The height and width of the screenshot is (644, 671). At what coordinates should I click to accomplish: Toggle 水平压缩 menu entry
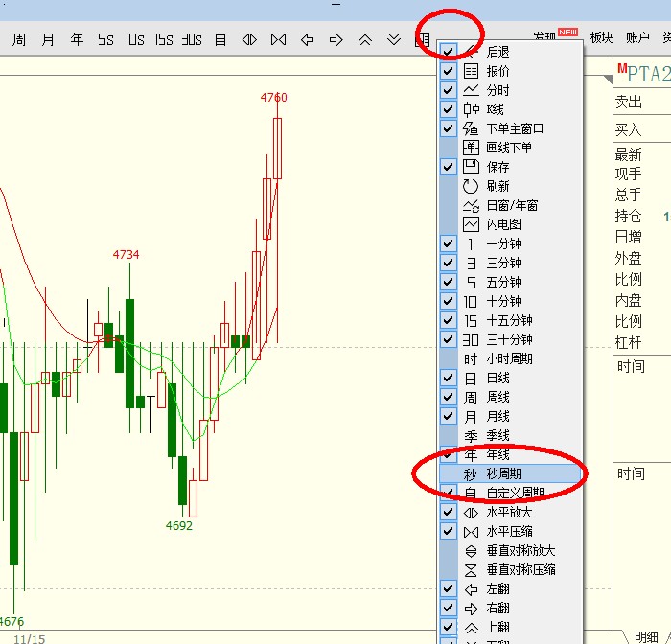[x=510, y=532]
